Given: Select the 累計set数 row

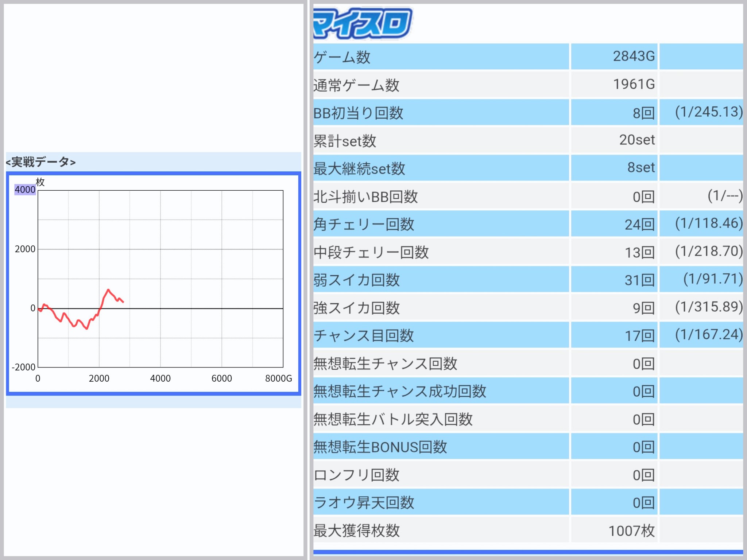Looking at the screenshot, I should tap(345, 141).
